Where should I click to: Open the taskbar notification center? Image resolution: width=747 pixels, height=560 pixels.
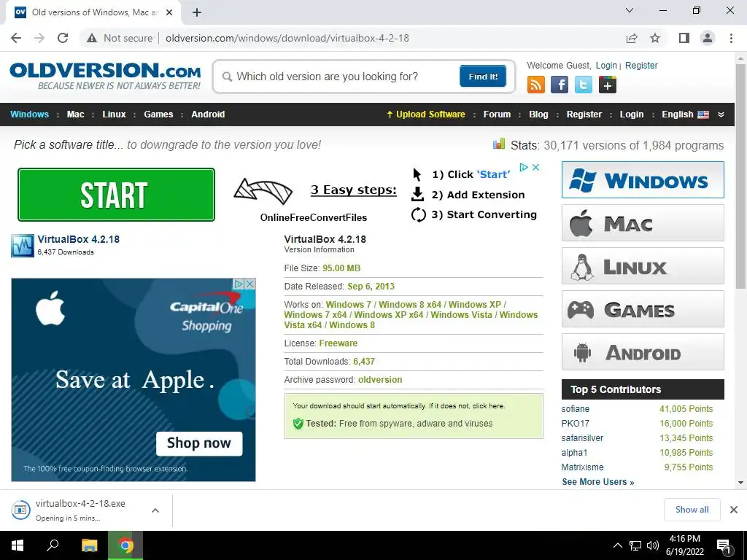tap(724, 546)
